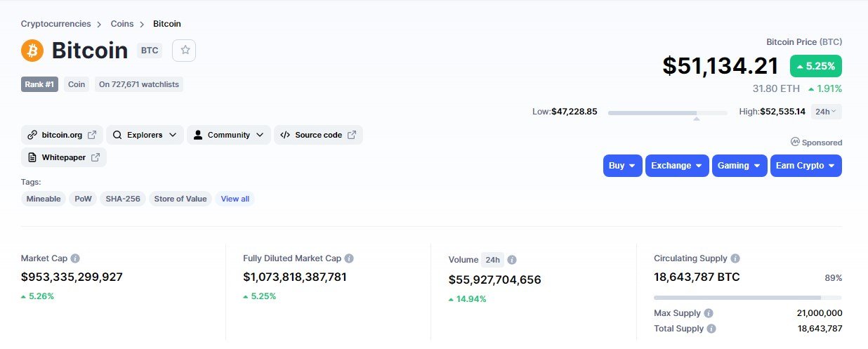Screen dimensions: 868x349
Task: Click the external-link icon on Whitepaper
Action: (96, 157)
